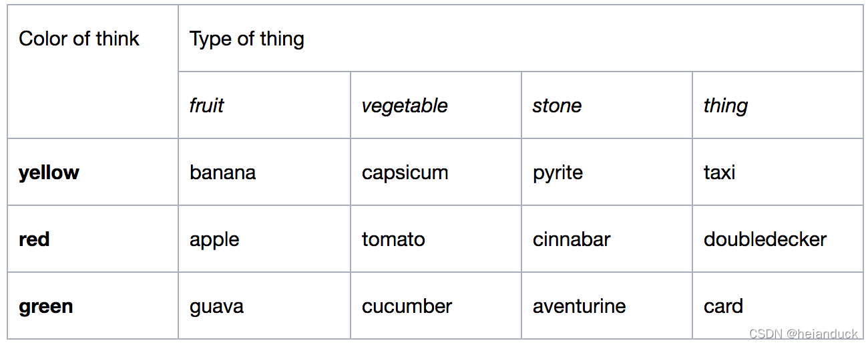868x345 pixels.
Task: Click the 'fruit' column header
Action: click(264, 105)
